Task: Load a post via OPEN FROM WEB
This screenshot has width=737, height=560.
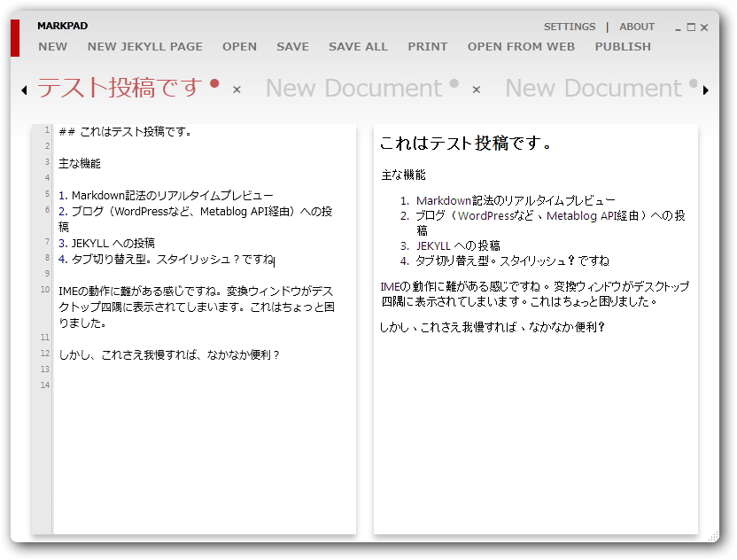Action: (521, 46)
